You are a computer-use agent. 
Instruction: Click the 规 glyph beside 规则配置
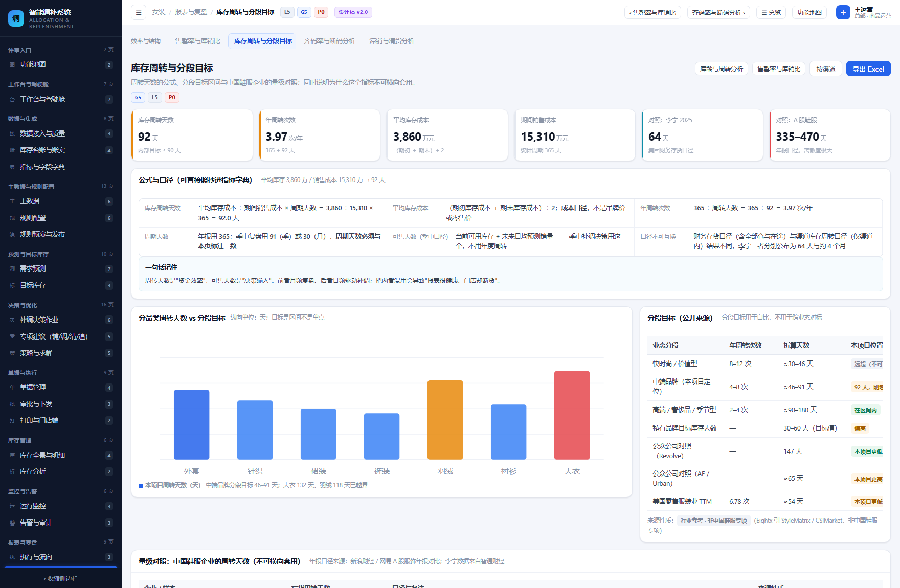(x=12, y=218)
